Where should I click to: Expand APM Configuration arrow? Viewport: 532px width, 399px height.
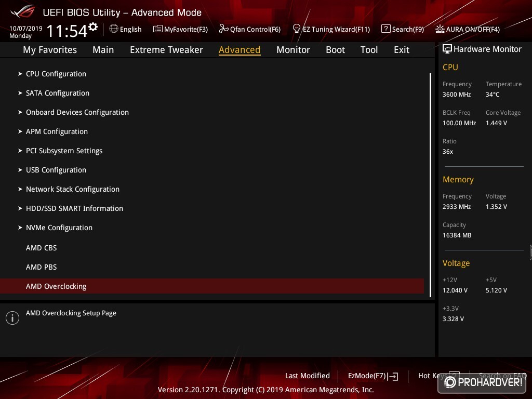[20, 131]
